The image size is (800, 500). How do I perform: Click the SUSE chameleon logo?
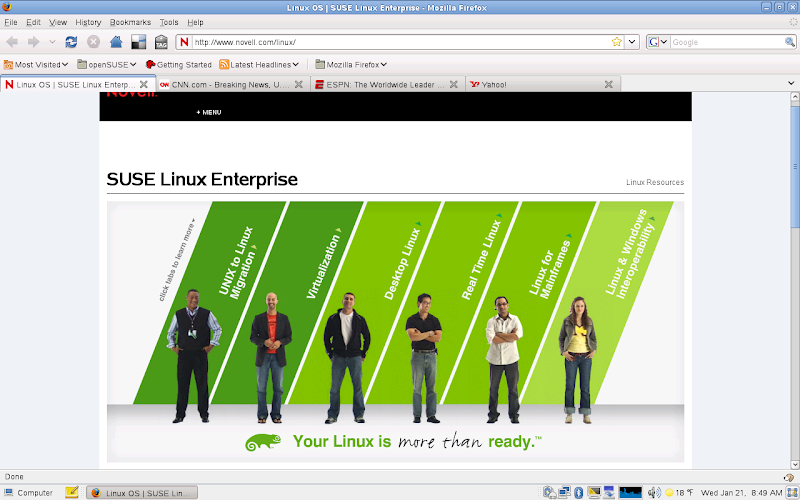pyautogui.click(x=263, y=442)
